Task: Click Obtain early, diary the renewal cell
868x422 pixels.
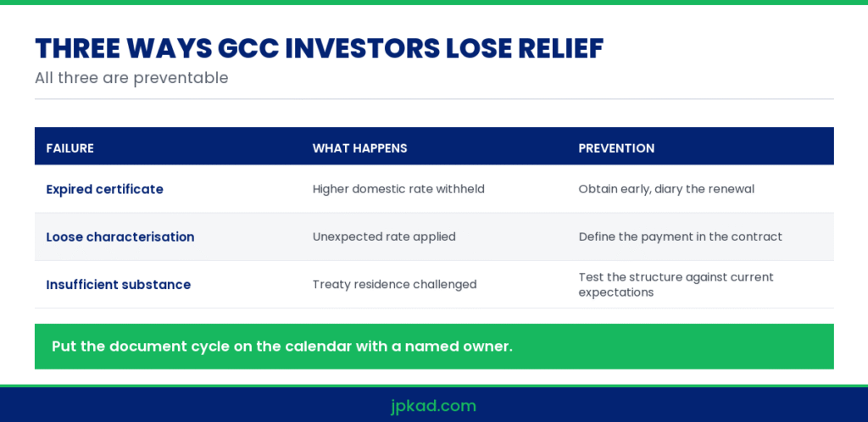Action: [x=666, y=189]
